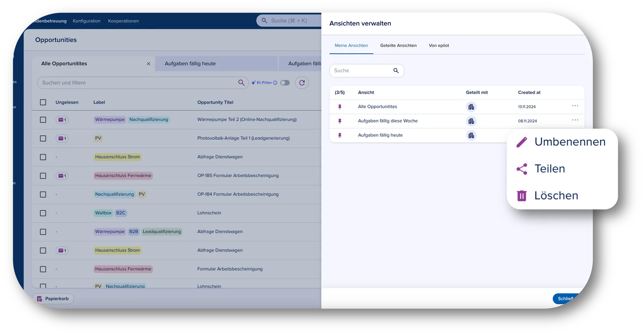The image size is (644, 334).
Task: Choose Umbenennen from the context menu
Action: point(562,142)
